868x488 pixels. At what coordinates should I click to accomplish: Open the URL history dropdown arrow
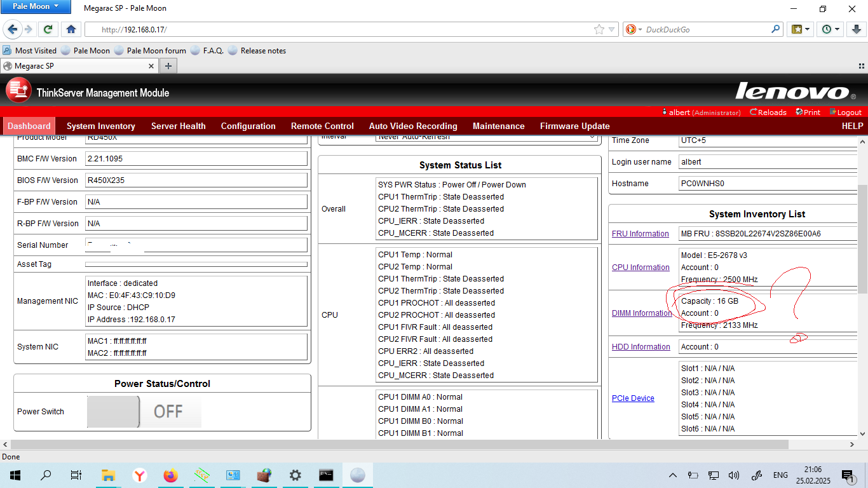click(612, 29)
